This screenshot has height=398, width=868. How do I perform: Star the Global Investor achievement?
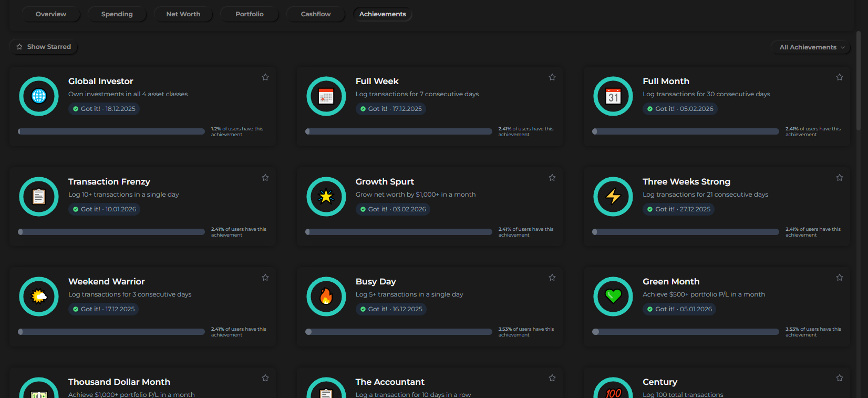pos(265,77)
